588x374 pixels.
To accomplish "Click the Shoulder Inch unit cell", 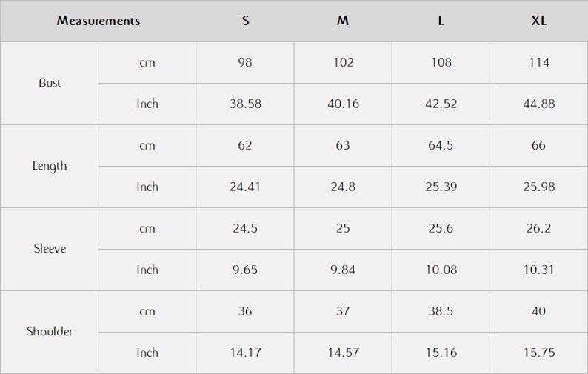I will click(x=147, y=353).
